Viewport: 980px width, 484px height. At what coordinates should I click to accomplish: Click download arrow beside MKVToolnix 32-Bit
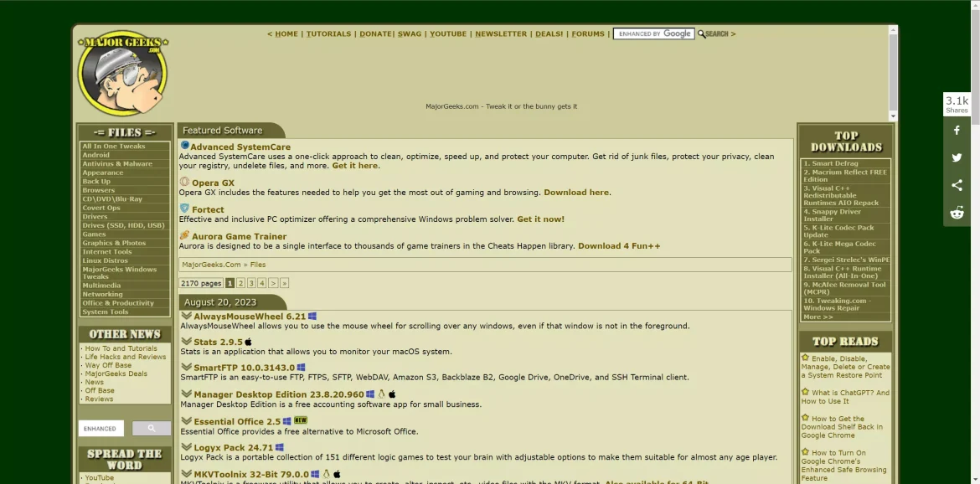(x=186, y=473)
